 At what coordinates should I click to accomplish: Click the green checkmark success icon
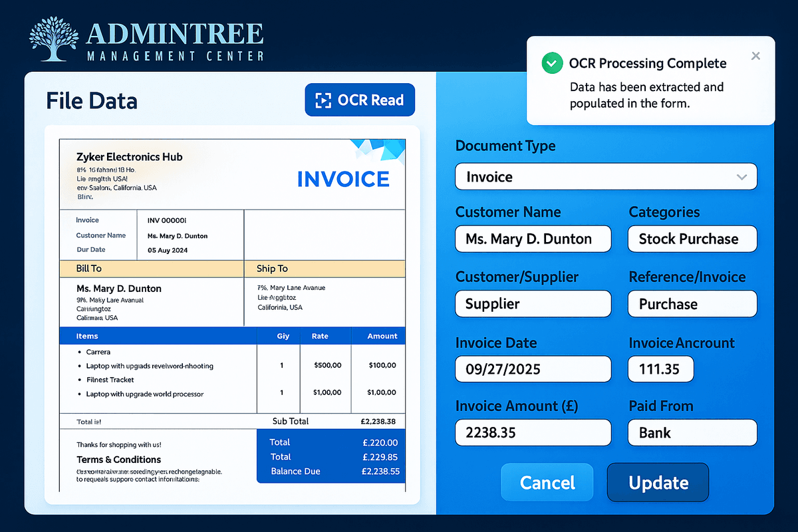pos(551,64)
